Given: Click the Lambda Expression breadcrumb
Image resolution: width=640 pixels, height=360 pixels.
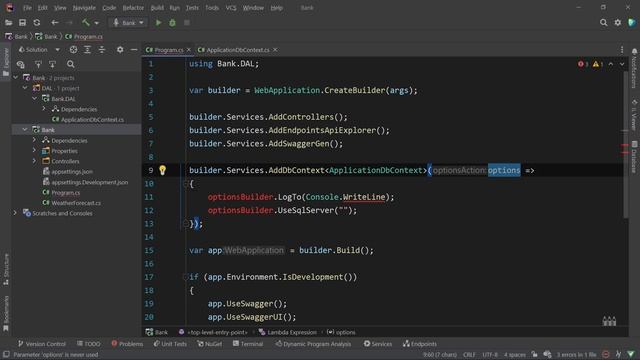Looking at the screenshot, I should click(287, 332).
